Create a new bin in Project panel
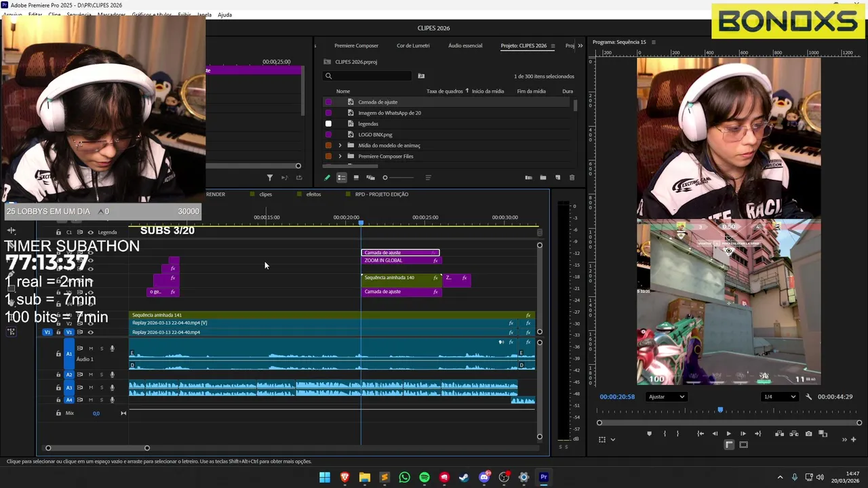The height and width of the screenshot is (488, 868). 543,178
